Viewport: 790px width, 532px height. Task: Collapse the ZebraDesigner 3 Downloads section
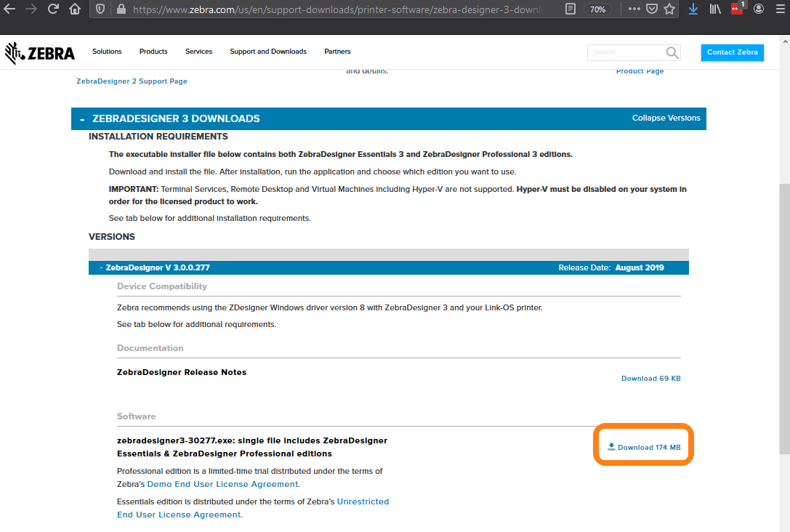[82, 119]
